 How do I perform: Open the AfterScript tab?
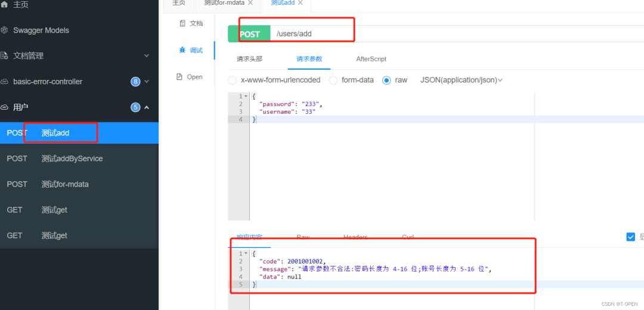(371, 59)
